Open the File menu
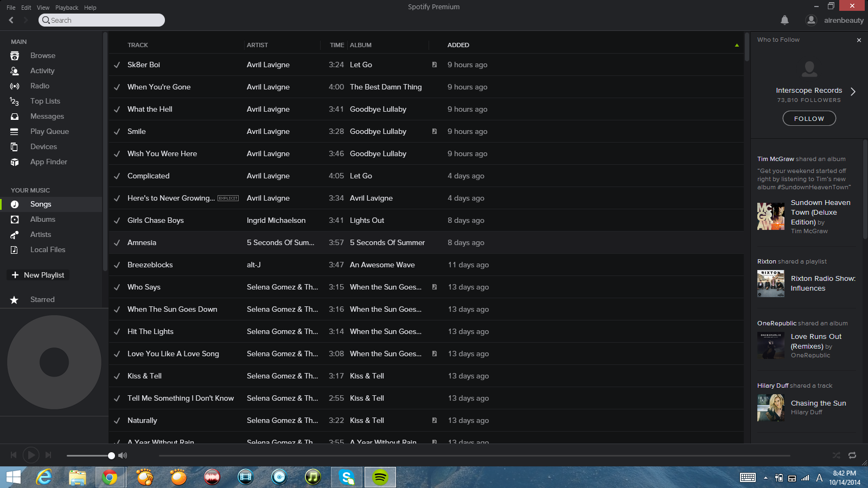868x488 pixels. pyautogui.click(x=11, y=8)
